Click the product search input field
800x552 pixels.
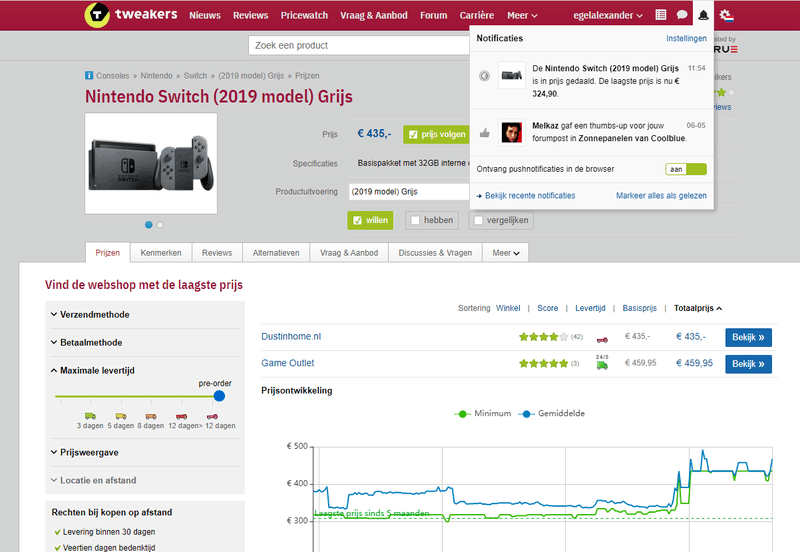(358, 45)
